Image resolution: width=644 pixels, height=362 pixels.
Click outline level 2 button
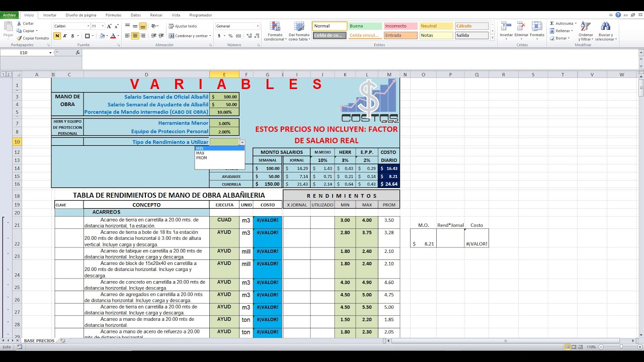click(9, 74)
